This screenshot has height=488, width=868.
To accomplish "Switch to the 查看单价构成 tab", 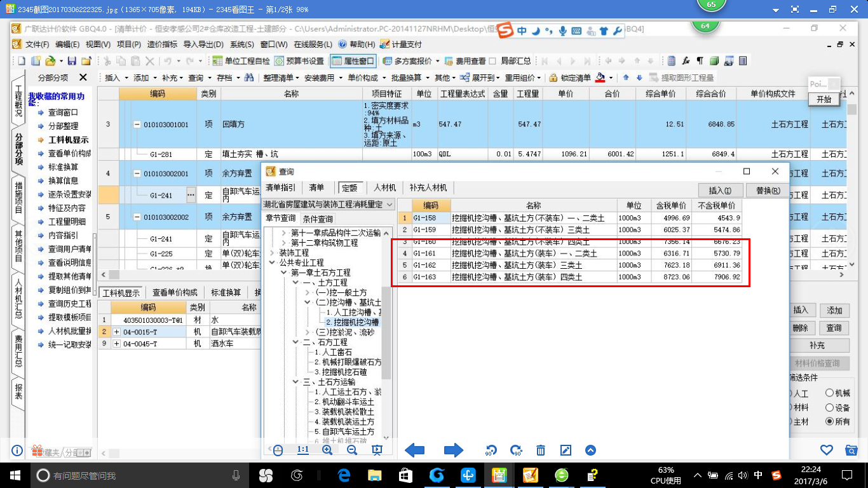I will point(175,293).
